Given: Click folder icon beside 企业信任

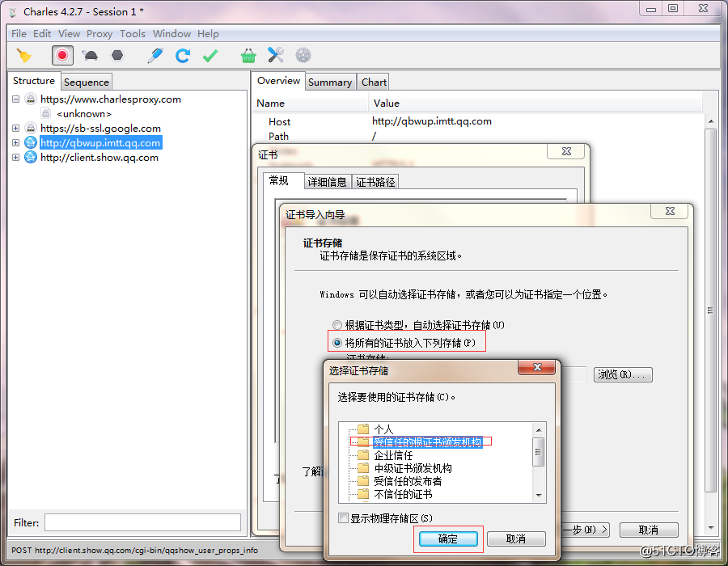Looking at the screenshot, I should pos(363,455).
